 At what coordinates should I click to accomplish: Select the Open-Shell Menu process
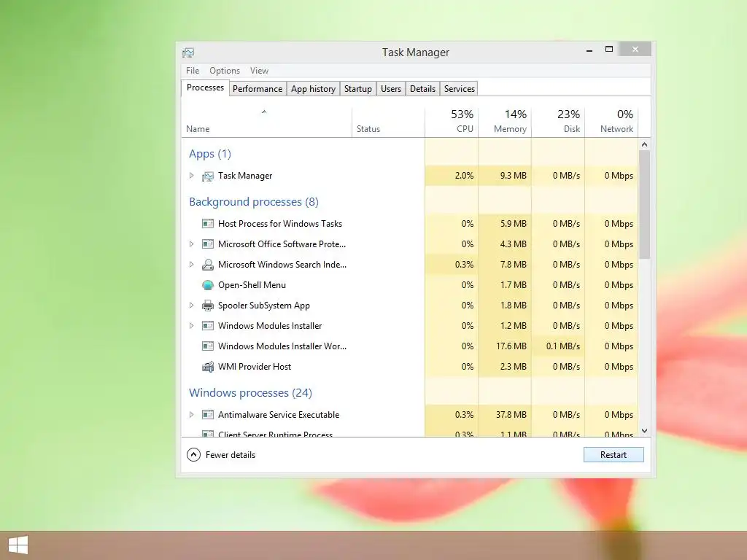tap(410, 285)
